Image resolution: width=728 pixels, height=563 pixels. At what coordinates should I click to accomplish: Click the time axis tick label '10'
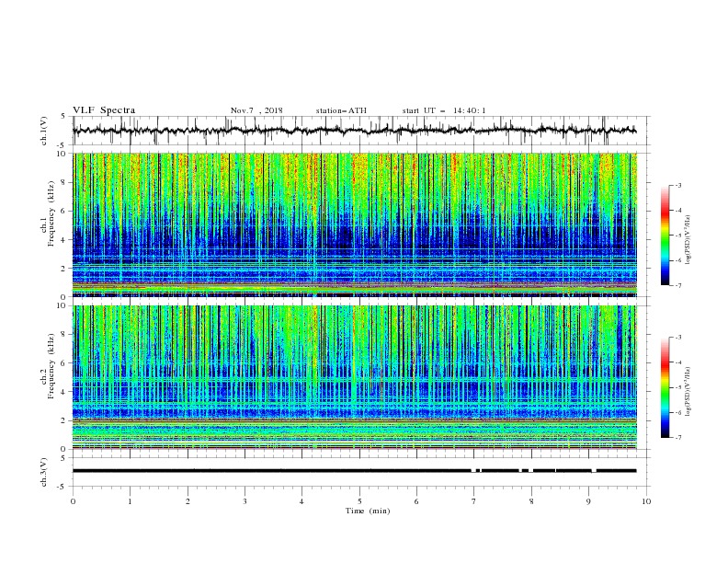click(x=646, y=501)
